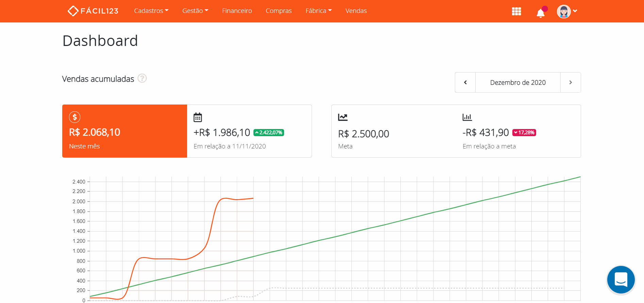Open the notifications bell
This screenshot has width=644, height=303.
coord(541,13)
